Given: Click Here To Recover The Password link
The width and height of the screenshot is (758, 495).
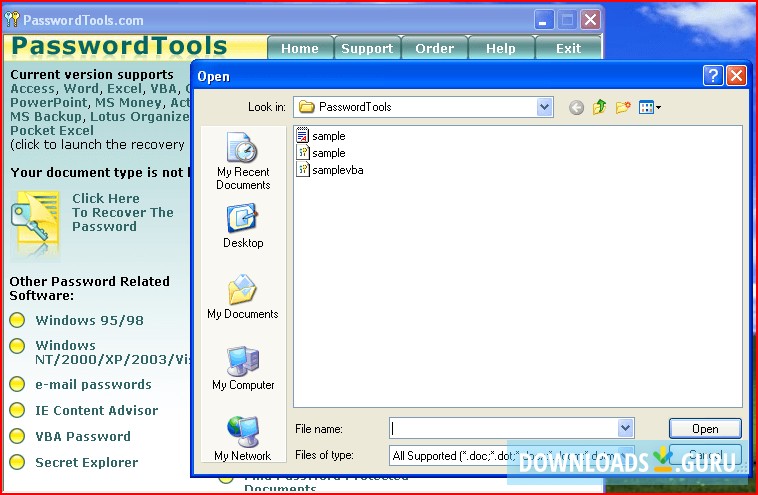Looking at the screenshot, I should coord(123,213).
